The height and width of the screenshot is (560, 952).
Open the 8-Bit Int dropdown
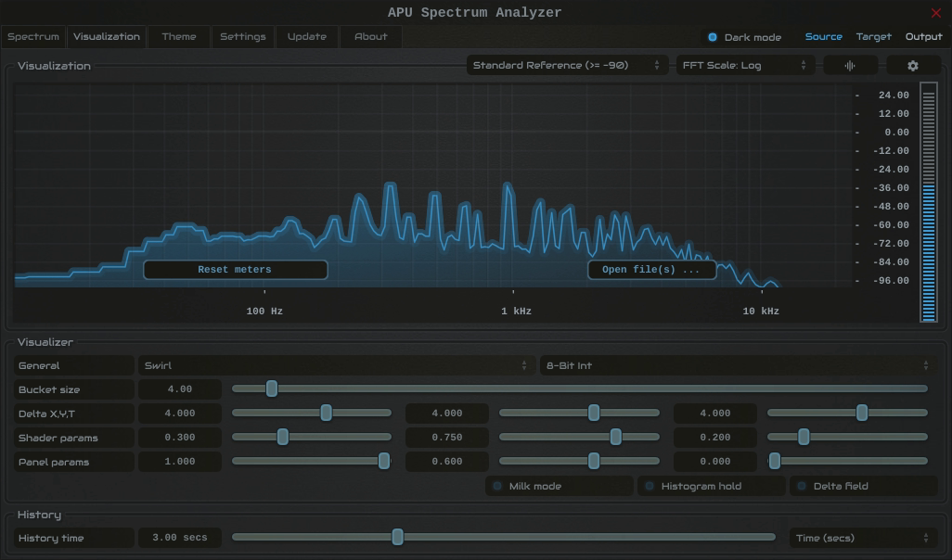(738, 366)
